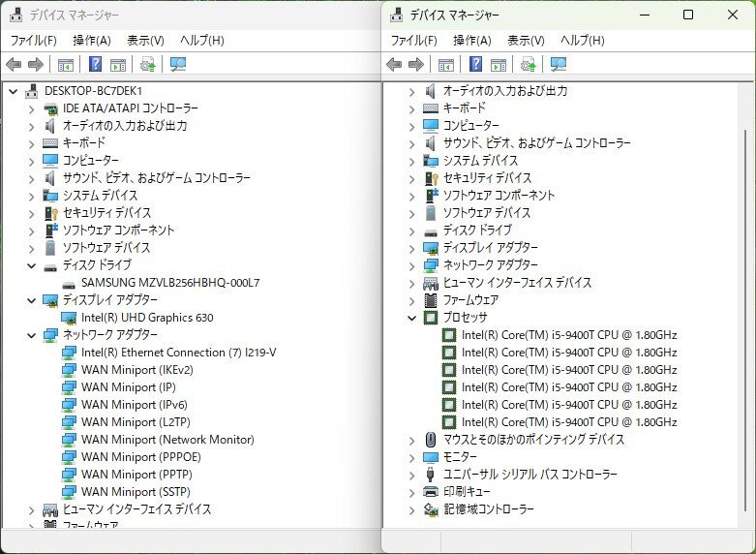Screen dimensions: 756x554
Task: Click Back arrow in right window toolbar
Action: pos(394,64)
